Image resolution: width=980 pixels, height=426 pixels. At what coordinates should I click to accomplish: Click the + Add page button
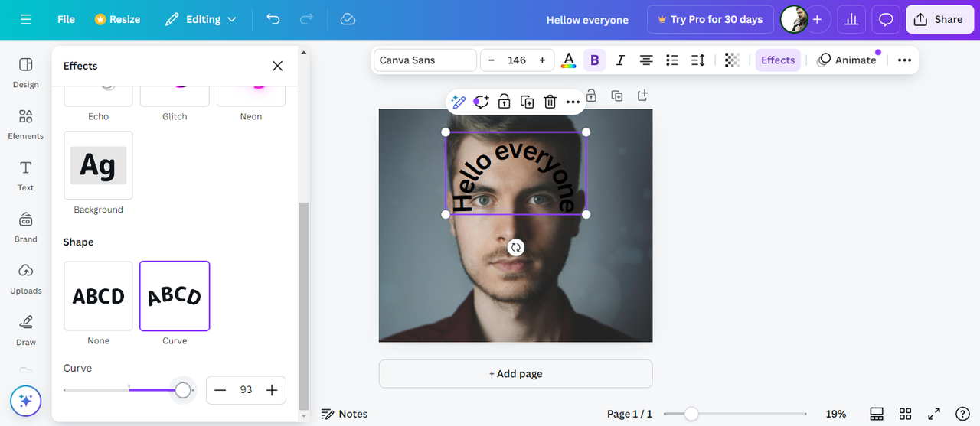tap(516, 374)
